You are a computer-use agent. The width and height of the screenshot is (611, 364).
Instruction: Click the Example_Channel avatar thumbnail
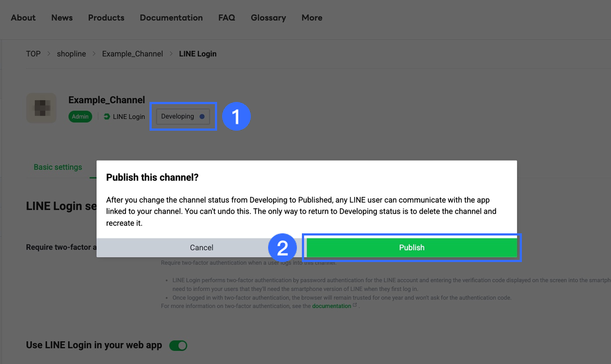pyautogui.click(x=41, y=108)
